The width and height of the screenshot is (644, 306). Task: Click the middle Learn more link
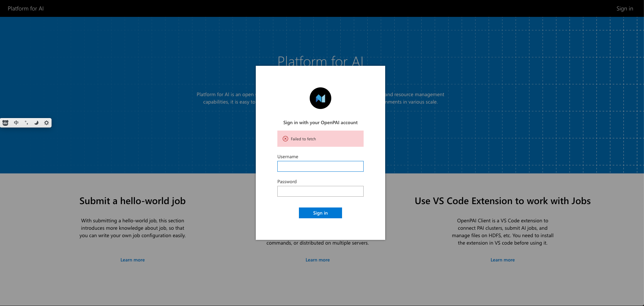(x=317, y=260)
